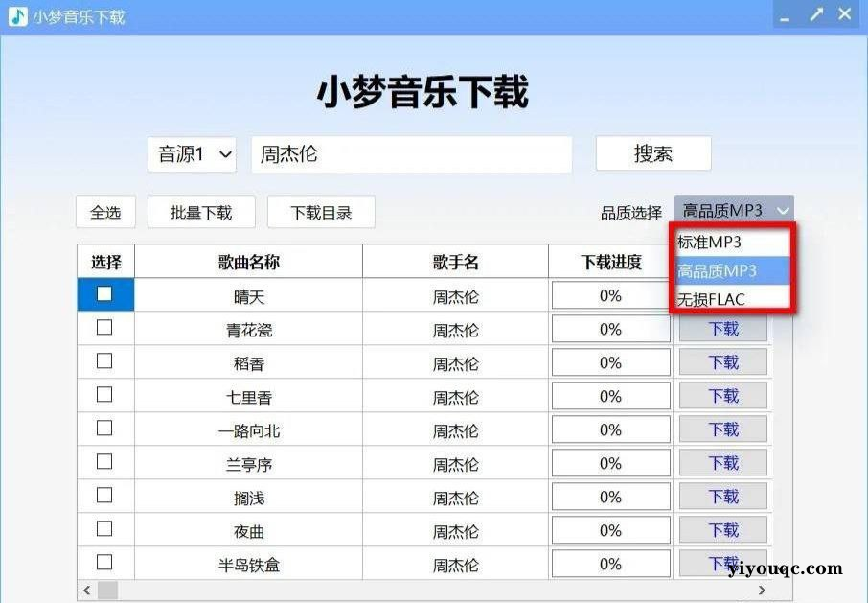
Task: Click the 搜索 search button
Action: [x=652, y=153]
